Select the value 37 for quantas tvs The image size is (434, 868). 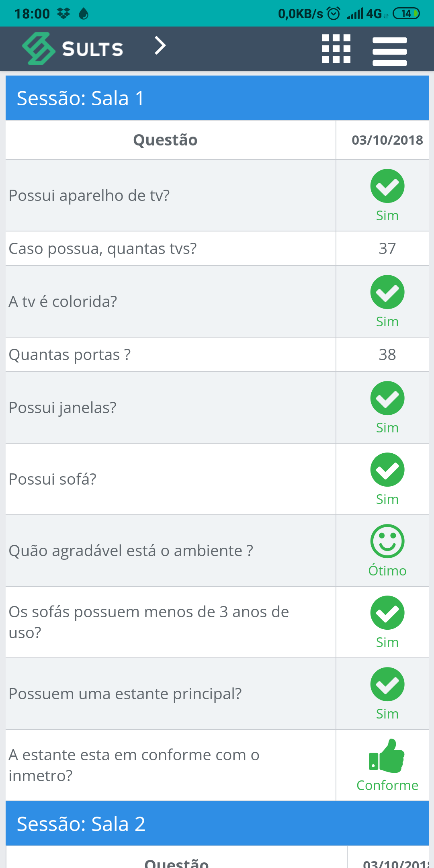[x=387, y=248]
